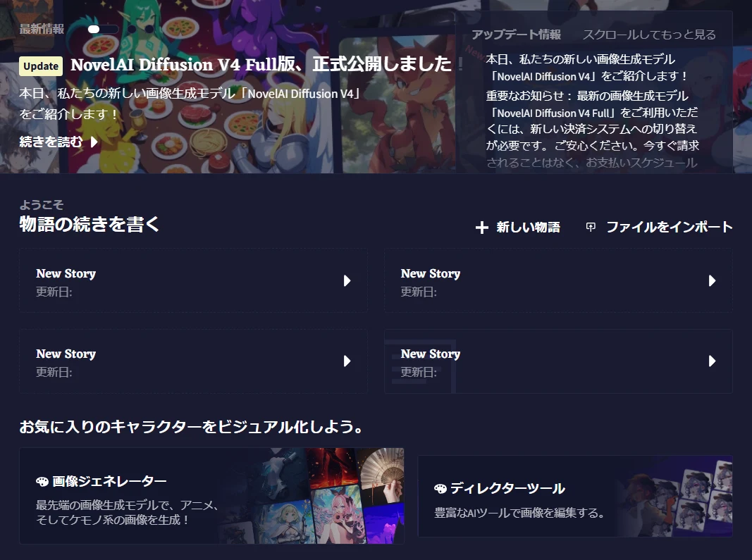Open the update note starting 重要なお知らせ
The image size is (752, 560).
click(x=593, y=129)
